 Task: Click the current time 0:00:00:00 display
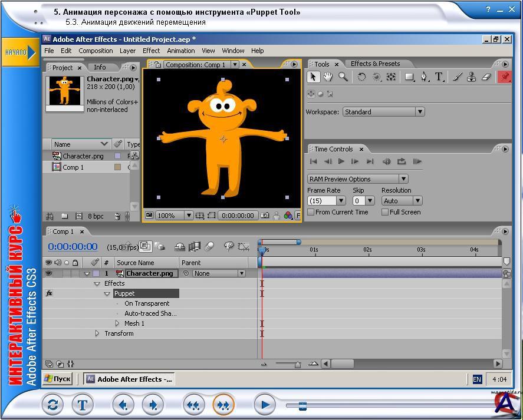[73, 247]
